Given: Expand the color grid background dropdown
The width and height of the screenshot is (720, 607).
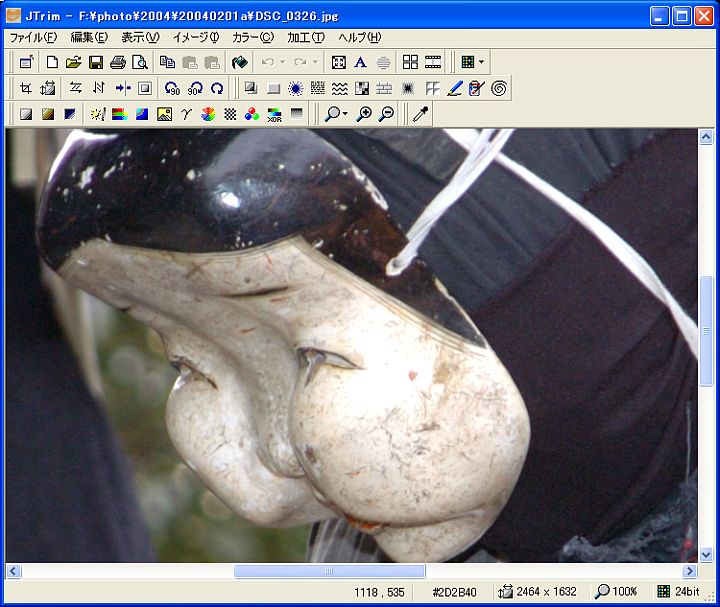Looking at the screenshot, I should click(x=481, y=62).
